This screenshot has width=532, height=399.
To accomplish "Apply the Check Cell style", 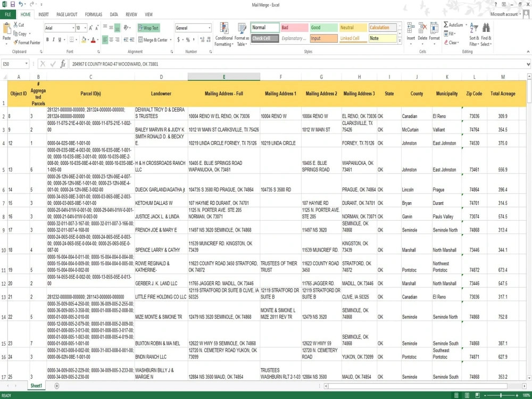I will pyautogui.click(x=265, y=38).
